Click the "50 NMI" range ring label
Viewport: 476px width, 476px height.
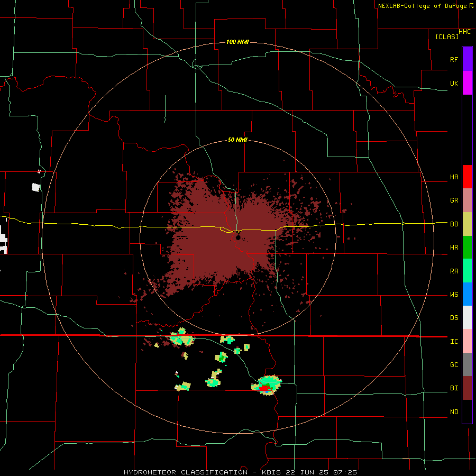point(237,140)
